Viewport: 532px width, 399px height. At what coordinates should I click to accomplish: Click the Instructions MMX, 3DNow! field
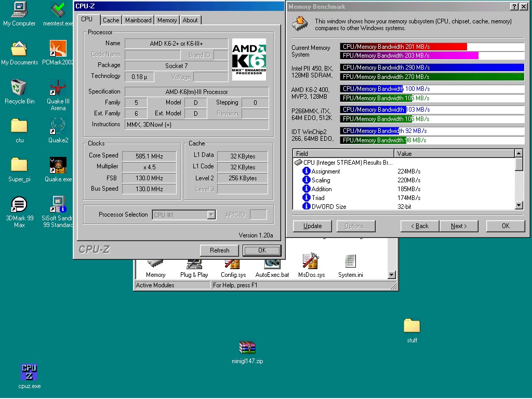pyautogui.click(x=197, y=125)
